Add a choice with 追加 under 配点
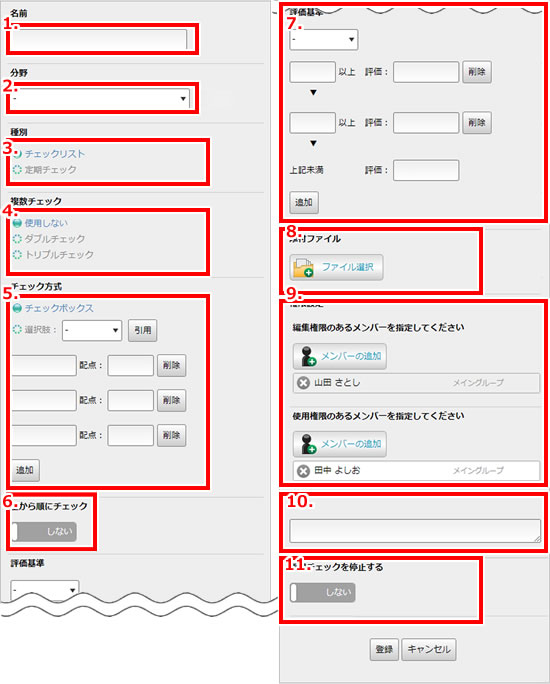Image resolution: width=550 pixels, height=684 pixels. [x=25, y=470]
